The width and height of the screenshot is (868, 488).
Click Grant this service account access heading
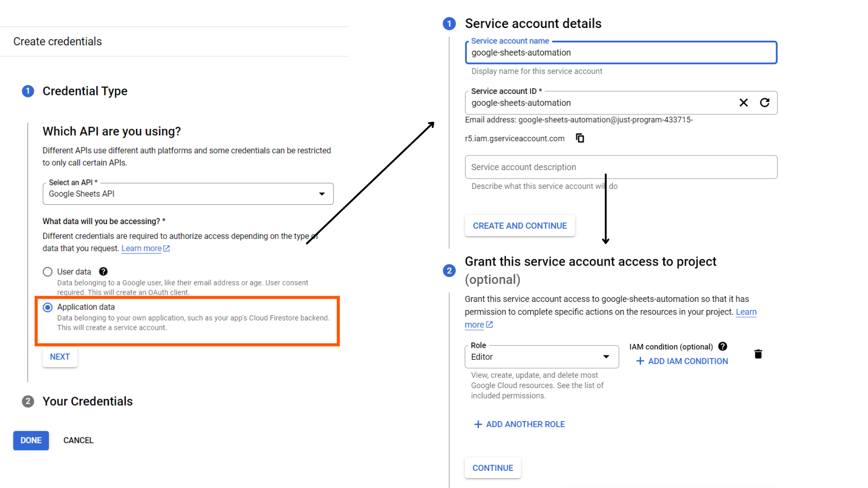click(590, 270)
